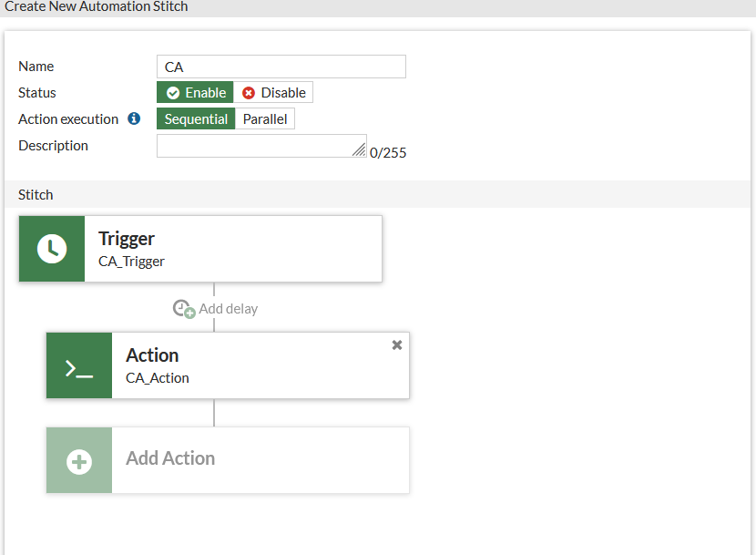Screen dimensions: 756x555
Task: Open the Action card title
Action: pos(152,355)
